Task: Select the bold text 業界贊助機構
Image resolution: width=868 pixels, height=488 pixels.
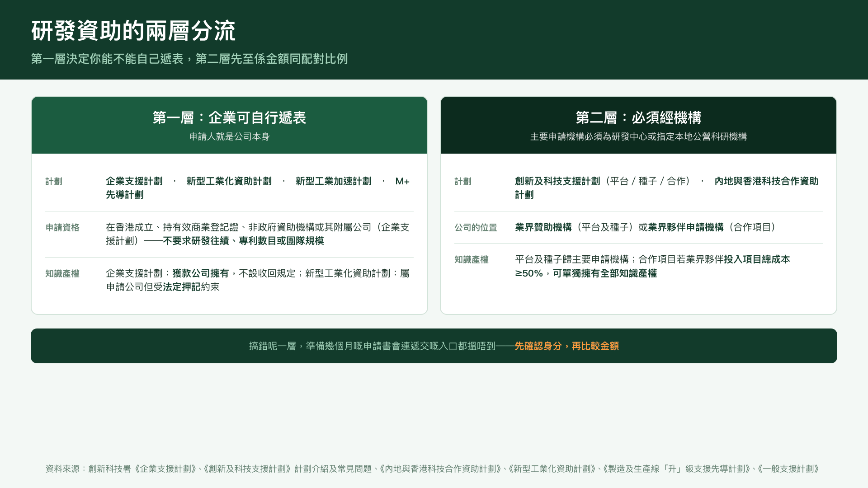Action: pyautogui.click(x=543, y=227)
